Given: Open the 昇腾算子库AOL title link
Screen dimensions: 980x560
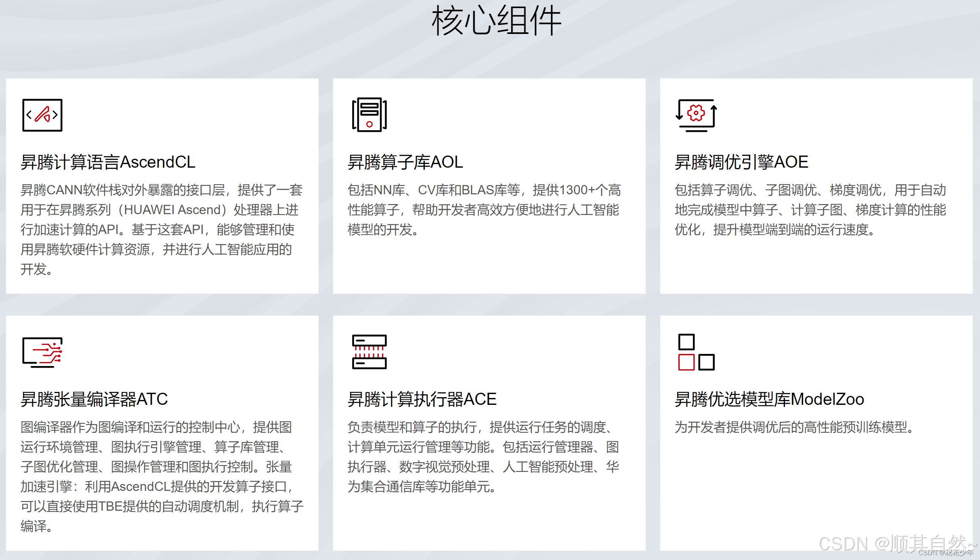Looking at the screenshot, I should (x=405, y=162).
